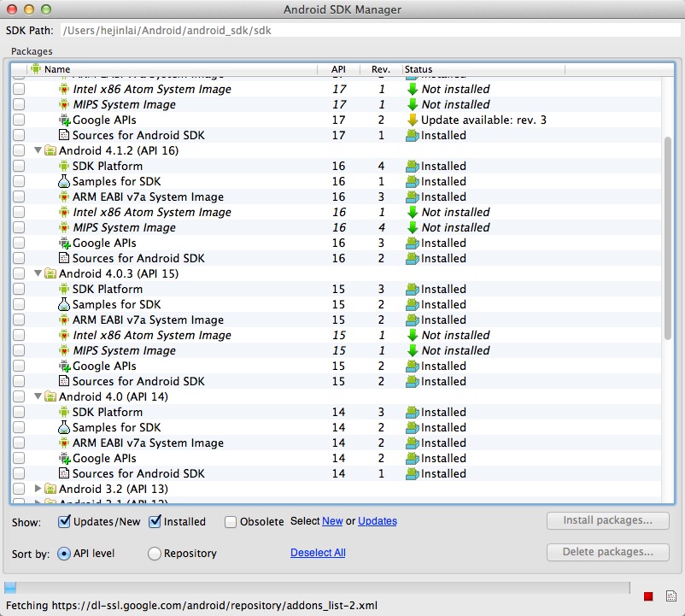Click the Google APIs icon for API 16
This screenshot has width=685, height=616.
click(x=65, y=243)
